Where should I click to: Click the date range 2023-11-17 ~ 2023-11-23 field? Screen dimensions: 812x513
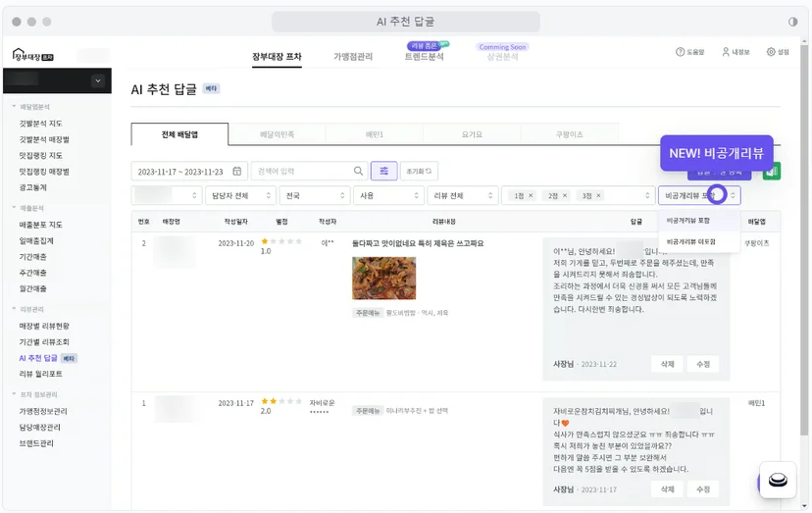pos(189,171)
